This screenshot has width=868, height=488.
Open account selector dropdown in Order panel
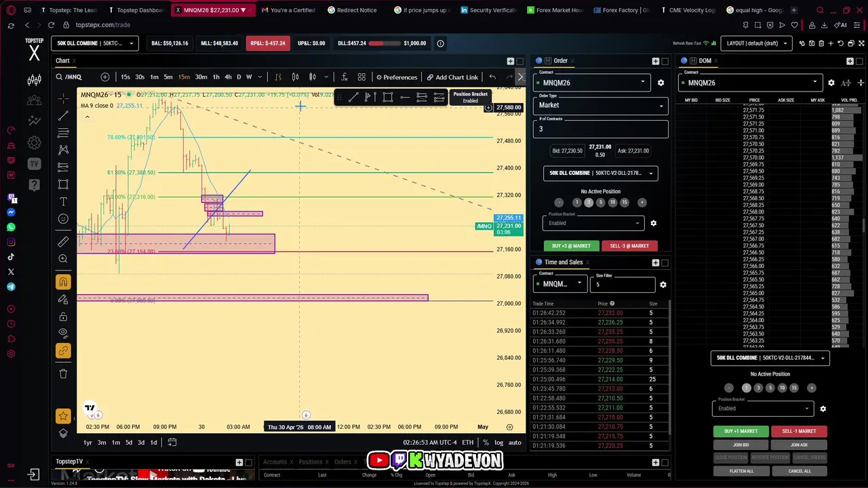coord(601,173)
